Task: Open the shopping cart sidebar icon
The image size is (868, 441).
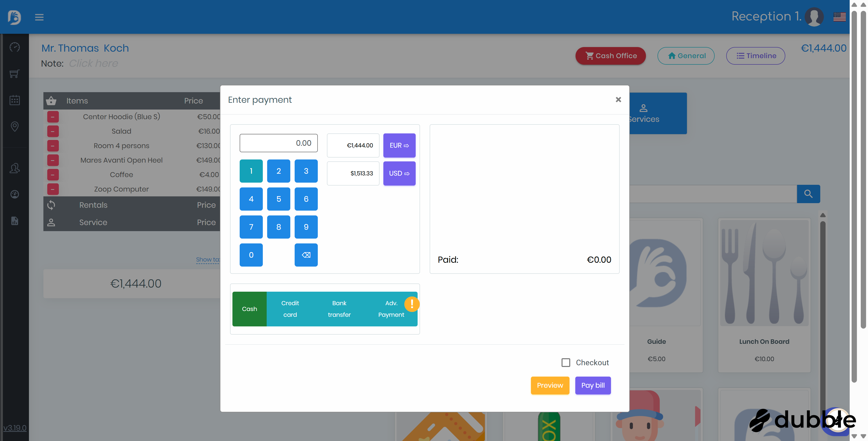Action: [x=14, y=74]
